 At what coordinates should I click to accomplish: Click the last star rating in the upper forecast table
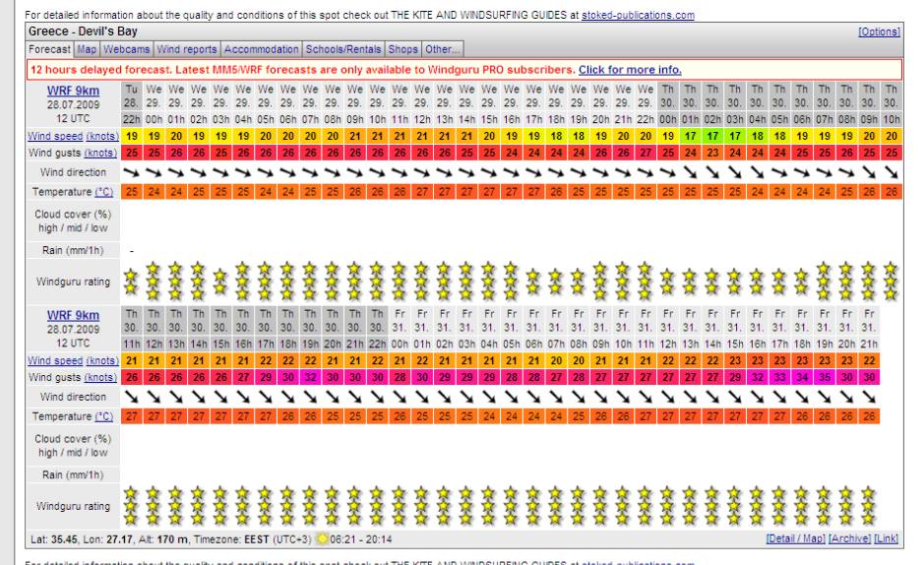click(891, 280)
